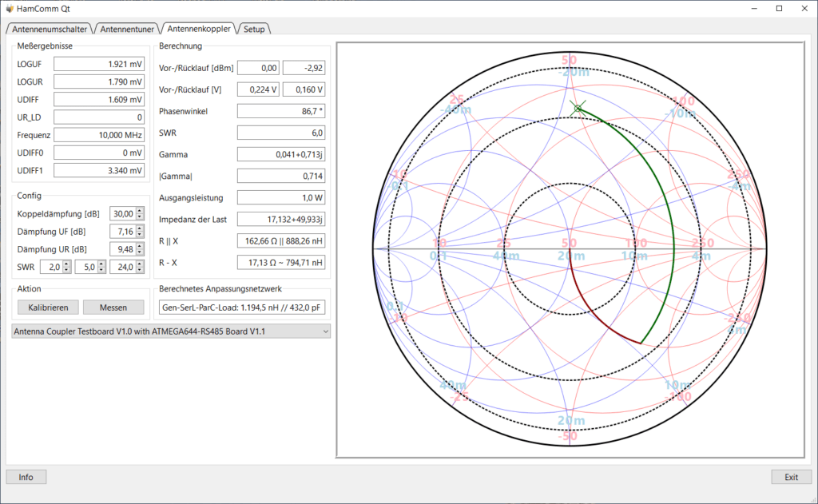Open the Setup tab
The height and width of the screenshot is (504, 818).
254,30
